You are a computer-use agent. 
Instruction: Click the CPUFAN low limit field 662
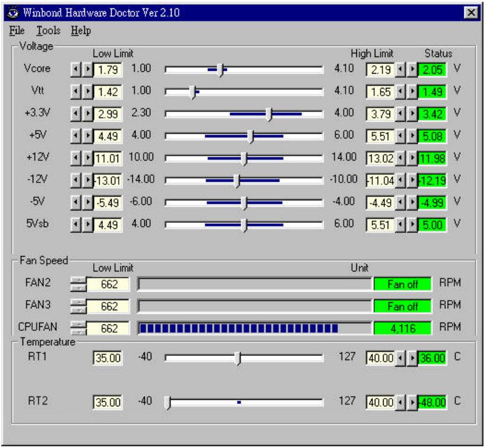(108, 329)
